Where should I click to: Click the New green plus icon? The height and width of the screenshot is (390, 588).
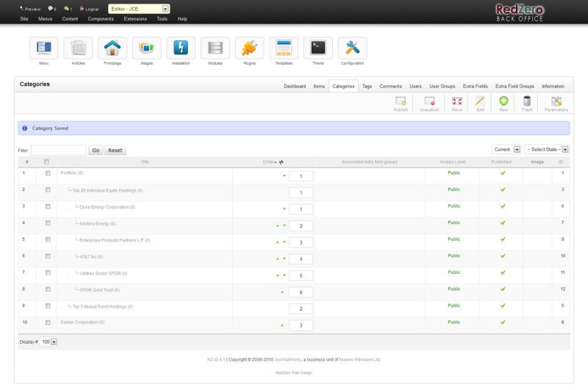tap(503, 104)
